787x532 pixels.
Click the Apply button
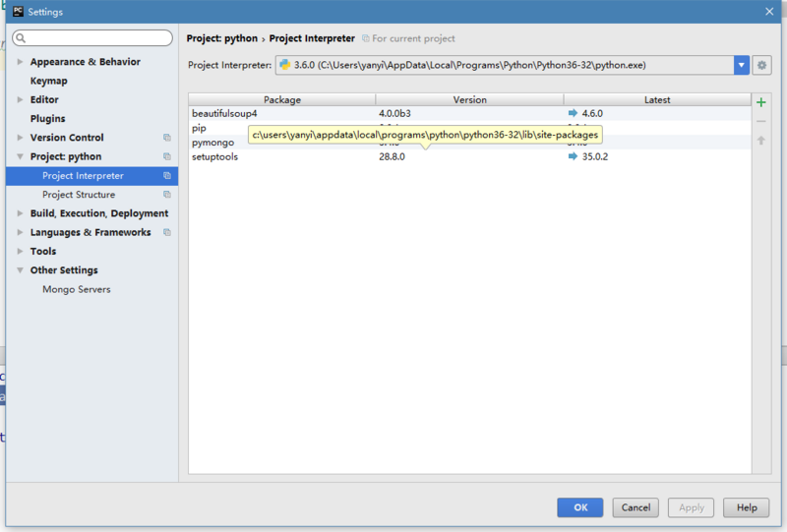692,507
